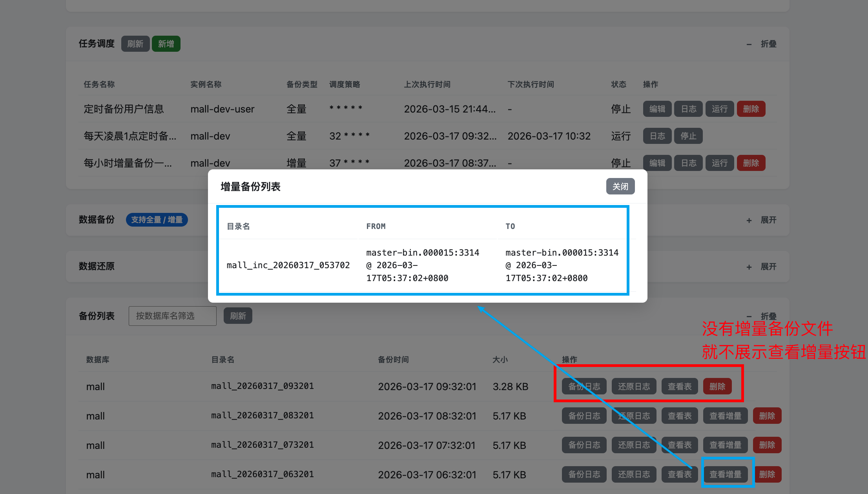The image size is (868, 494).
Task: Click the 按数据库名筛选 filter input
Action: (172, 316)
